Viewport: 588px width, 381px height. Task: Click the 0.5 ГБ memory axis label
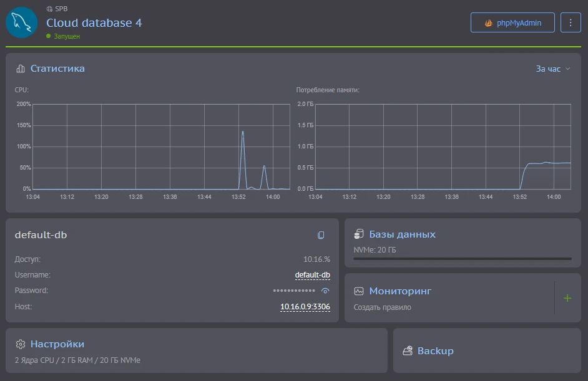coord(305,168)
